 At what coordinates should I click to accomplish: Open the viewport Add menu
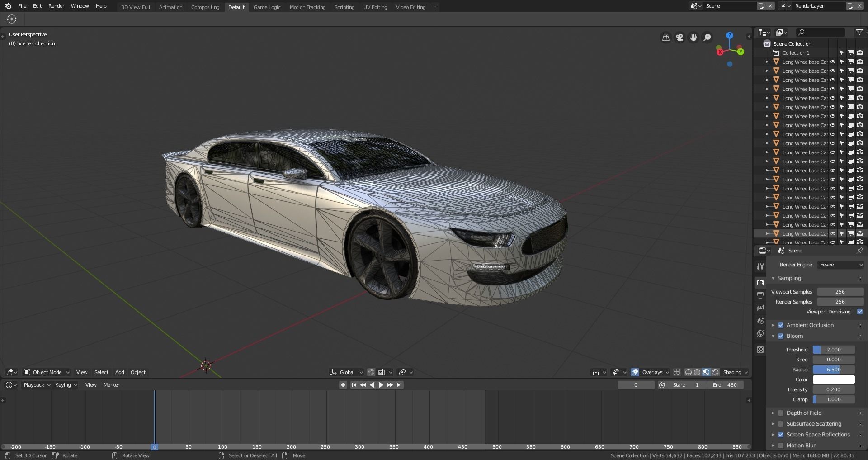tap(119, 372)
